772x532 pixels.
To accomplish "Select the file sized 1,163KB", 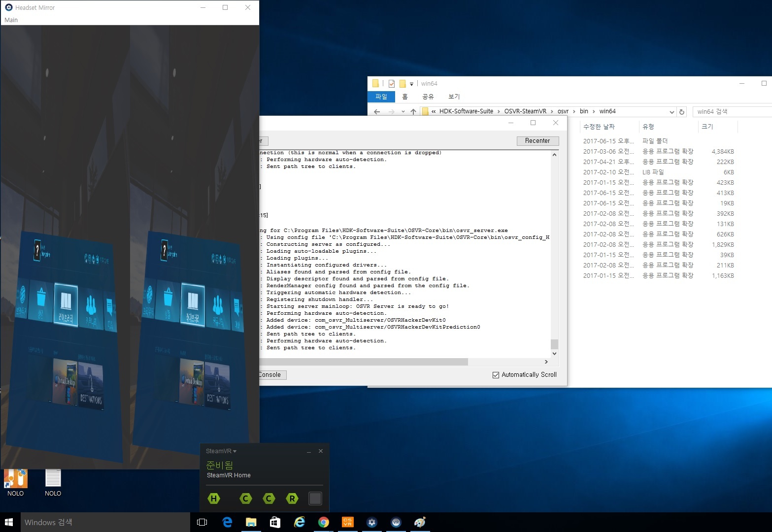I will point(659,275).
